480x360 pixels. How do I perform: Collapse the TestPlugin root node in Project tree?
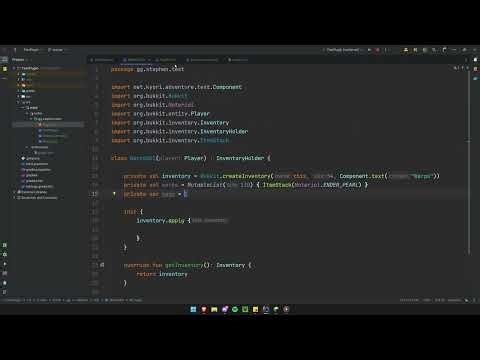14,68
